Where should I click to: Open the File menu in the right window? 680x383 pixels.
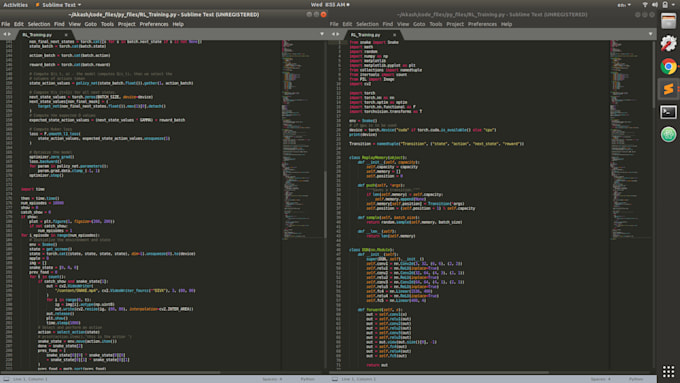[x=334, y=24]
